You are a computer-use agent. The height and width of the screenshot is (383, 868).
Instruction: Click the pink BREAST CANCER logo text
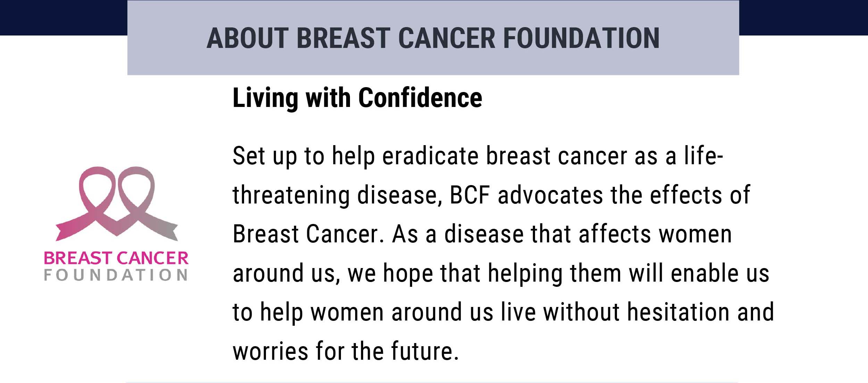coord(116,258)
